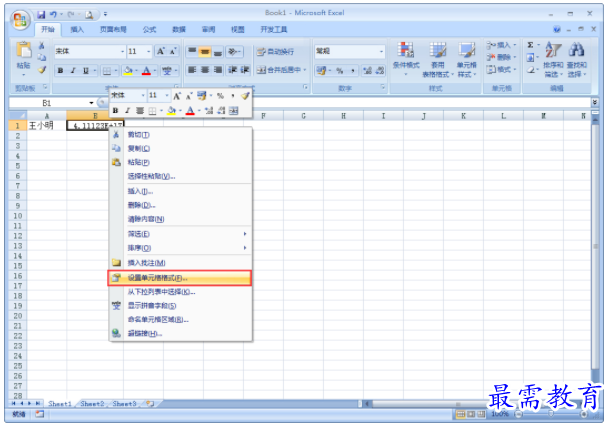Open the ribbon font size dropdown
Viewport: 610px width, 428px height.
(148, 51)
